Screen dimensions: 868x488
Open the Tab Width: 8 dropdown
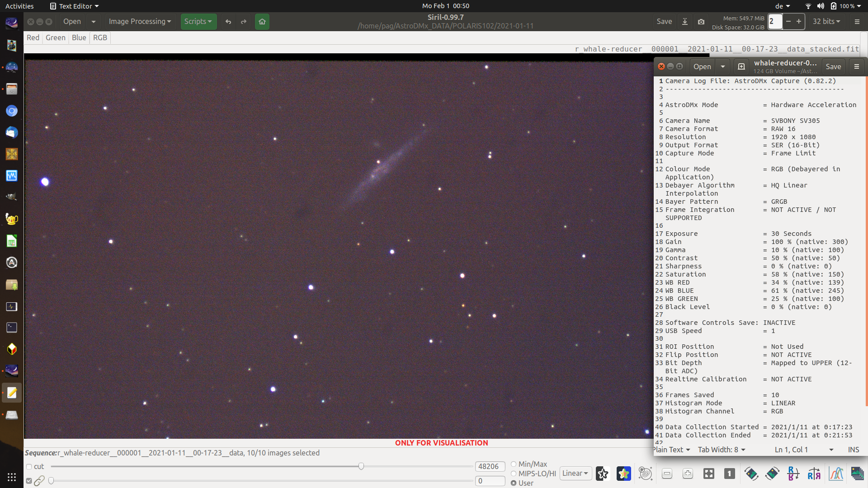(x=722, y=450)
